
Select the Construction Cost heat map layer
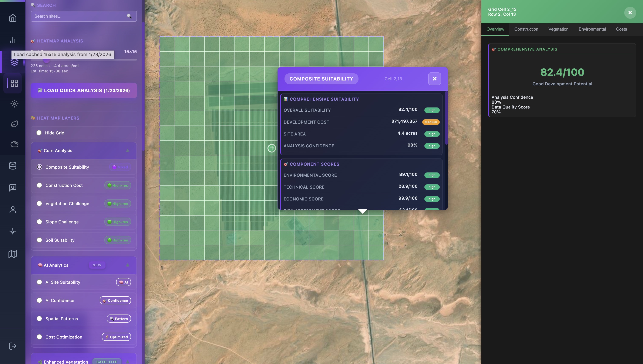point(39,185)
